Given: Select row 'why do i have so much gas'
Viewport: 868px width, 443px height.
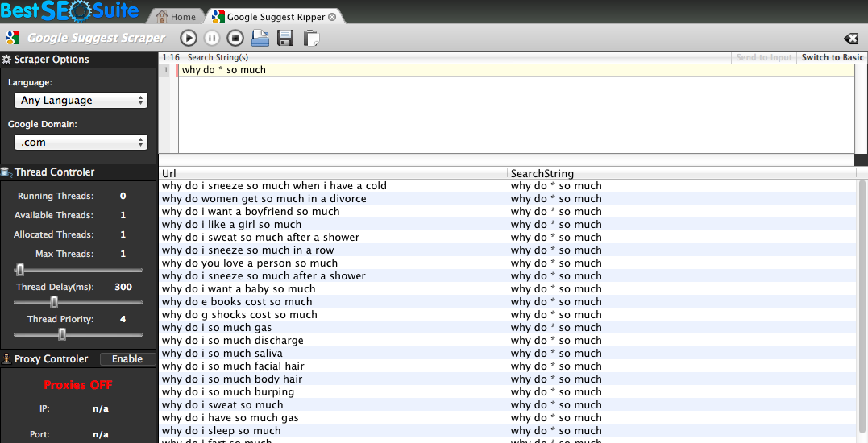Looking at the screenshot, I should click(507, 418).
